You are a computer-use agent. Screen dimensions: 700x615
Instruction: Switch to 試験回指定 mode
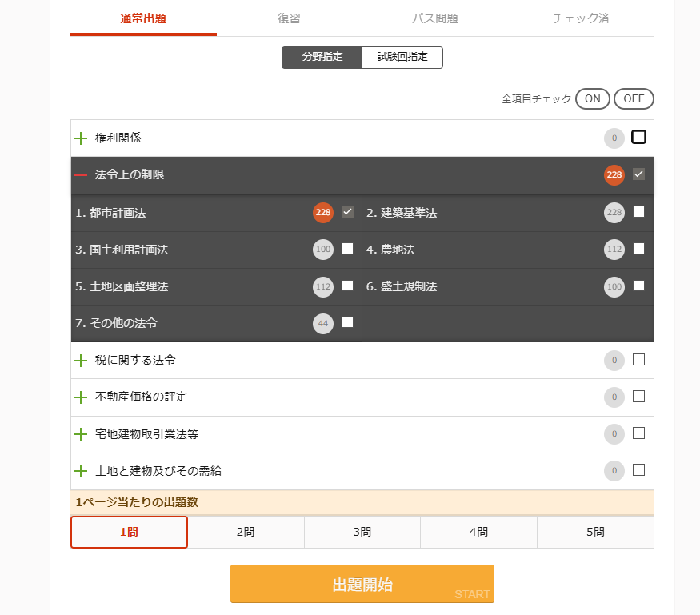[x=402, y=58]
